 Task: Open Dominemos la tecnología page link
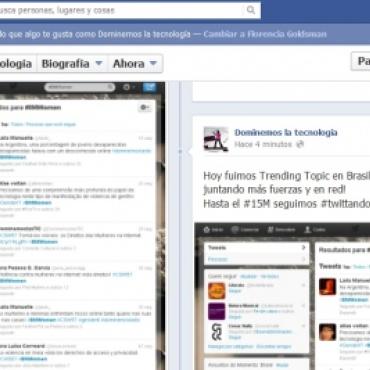pyautogui.click(x=286, y=132)
